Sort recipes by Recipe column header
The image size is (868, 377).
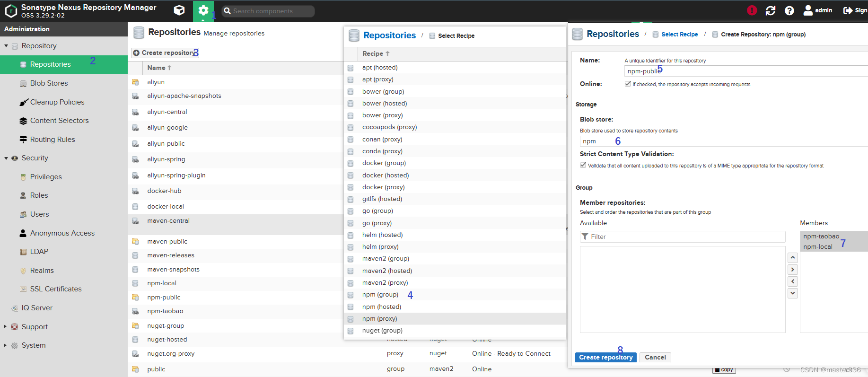click(376, 54)
